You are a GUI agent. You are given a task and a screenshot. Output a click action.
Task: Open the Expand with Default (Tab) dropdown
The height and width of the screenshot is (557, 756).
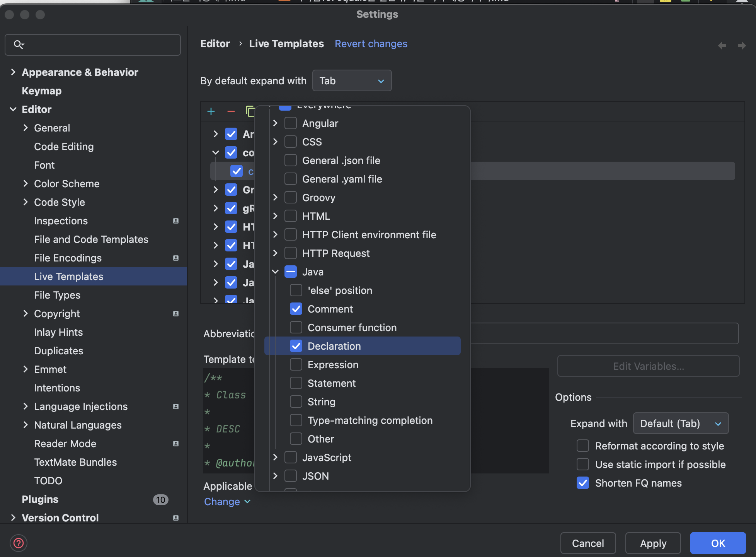680,424
